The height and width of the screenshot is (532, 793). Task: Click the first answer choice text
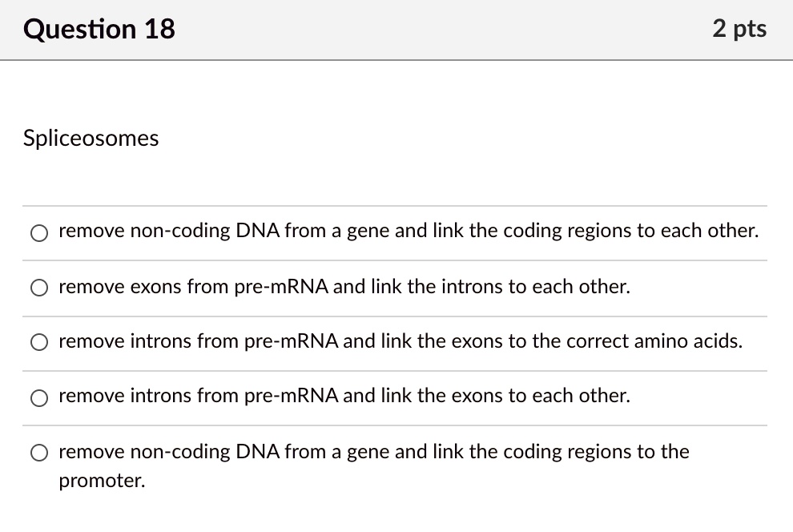coord(409,231)
